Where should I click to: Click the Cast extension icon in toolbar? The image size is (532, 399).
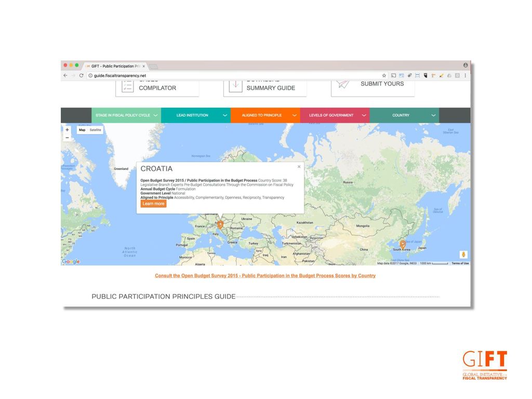(394, 75)
